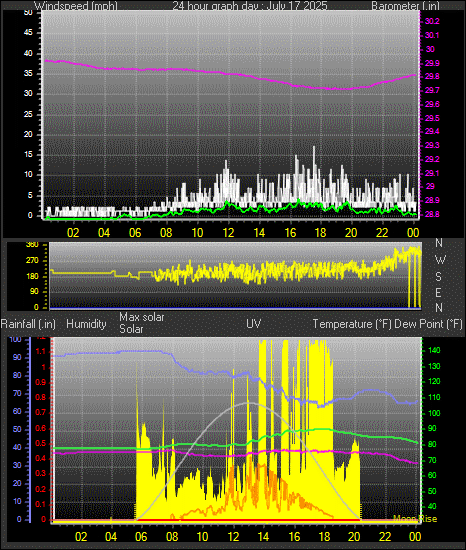Click the 28.8 value on the barometer axis

(x=432, y=214)
